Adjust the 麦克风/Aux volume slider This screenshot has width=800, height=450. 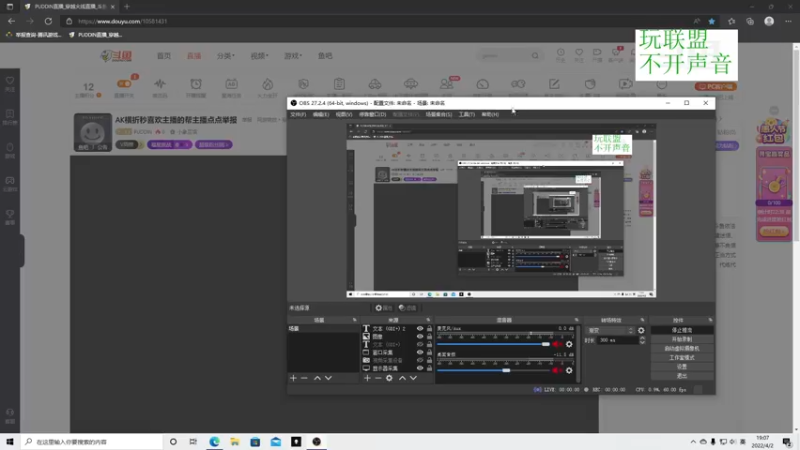[545, 344]
